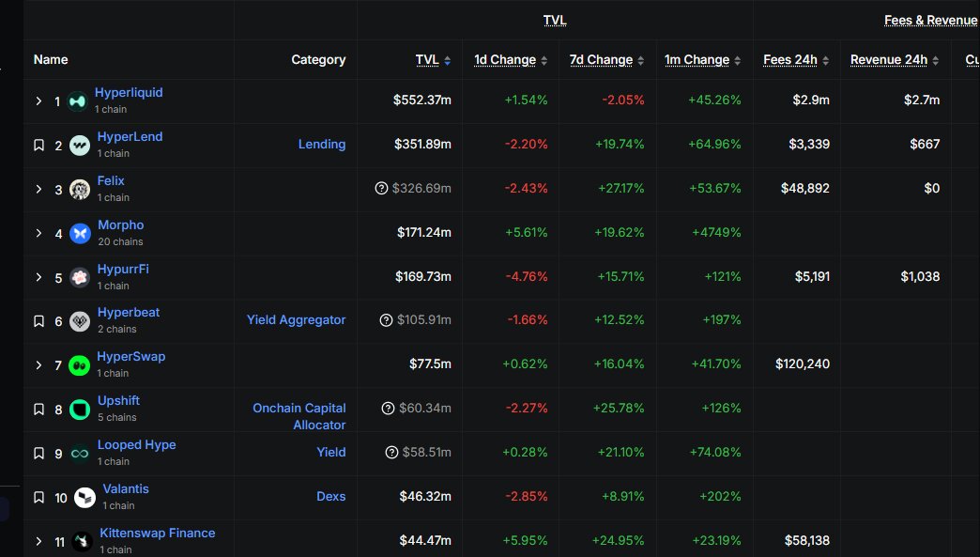Click the Category column header
The width and height of the screenshot is (980, 557).
point(318,60)
